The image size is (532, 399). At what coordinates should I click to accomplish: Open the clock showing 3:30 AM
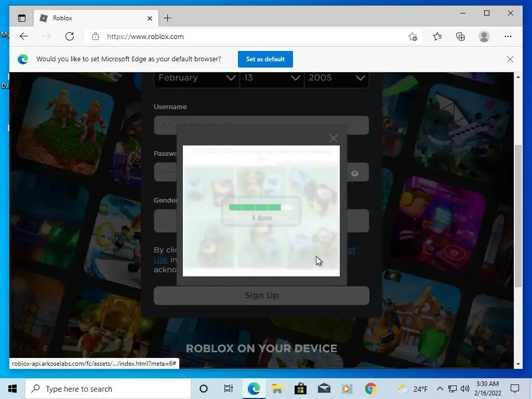tap(487, 389)
